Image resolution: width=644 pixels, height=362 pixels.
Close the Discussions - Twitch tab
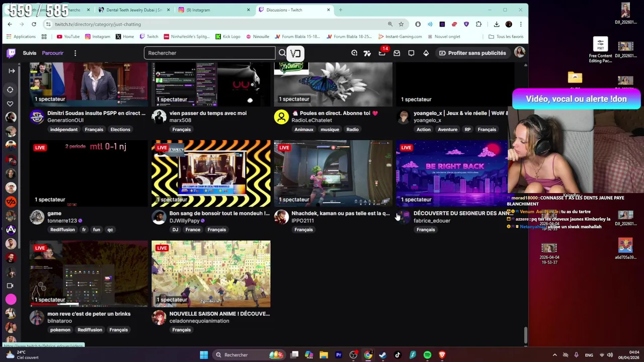[329, 10]
